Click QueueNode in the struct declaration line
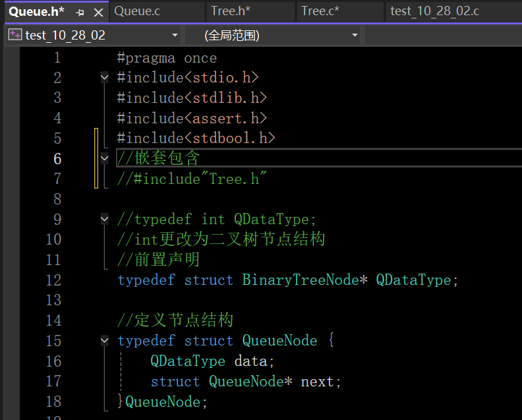Screen dimensions: 522x420 point(279,341)
